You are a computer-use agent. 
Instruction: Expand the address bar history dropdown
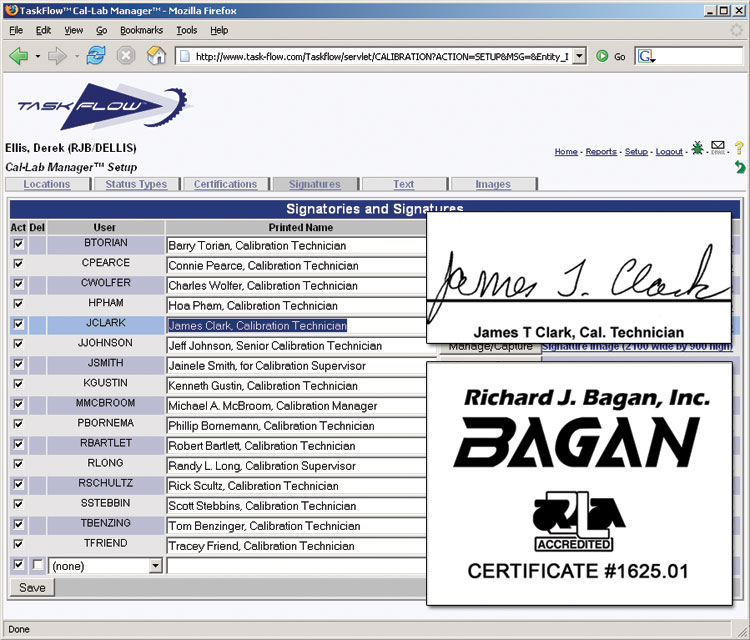(579, 56)
